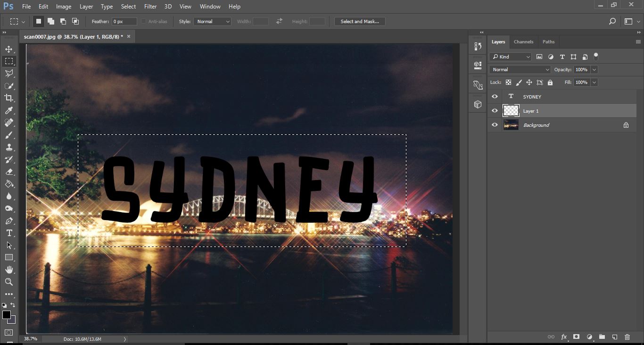Toggle lock image pixels
Viewport: 644px width, 345px height.
click(519, 82)
